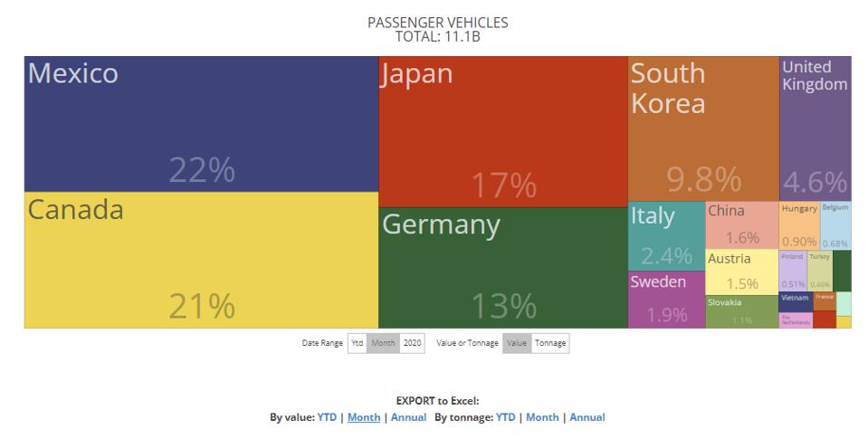
Task: Click the by value Annual export link
Action: pyautogui.click(x=408, y=417)
